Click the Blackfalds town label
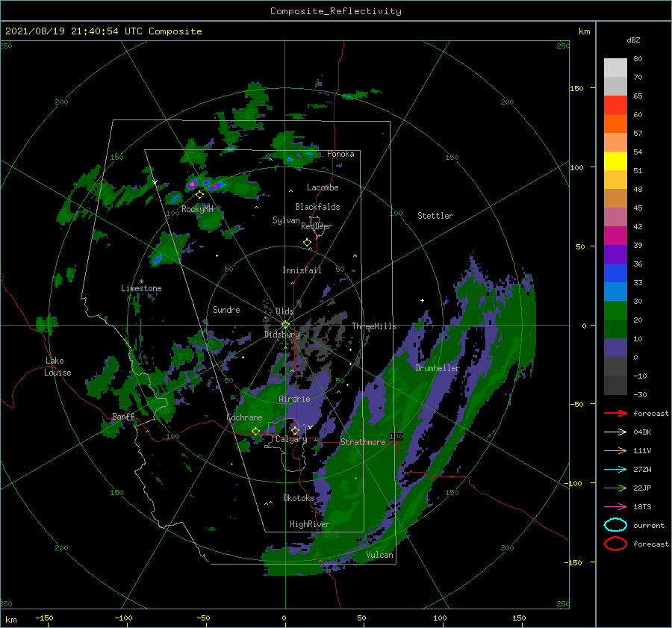Viewport: 672px width, 628px height. click(317, 207)
